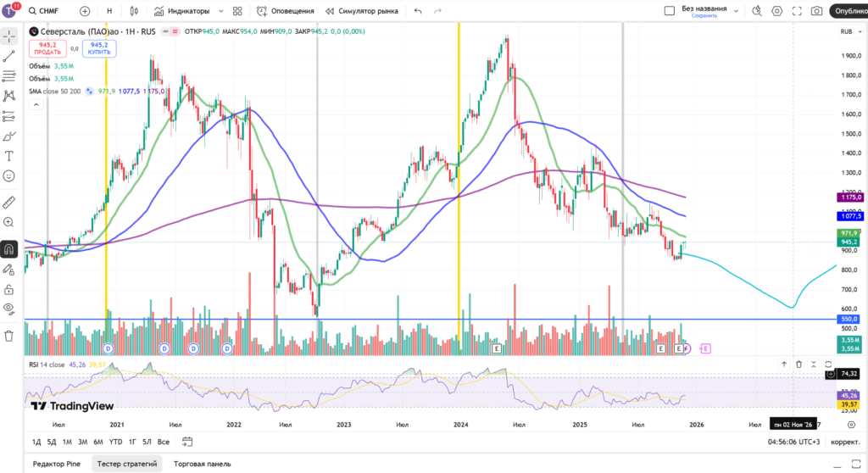Open timezone menu at 04:56:06 UTC+3
This screenshot has width=868, height=473.
click(793, 442)
